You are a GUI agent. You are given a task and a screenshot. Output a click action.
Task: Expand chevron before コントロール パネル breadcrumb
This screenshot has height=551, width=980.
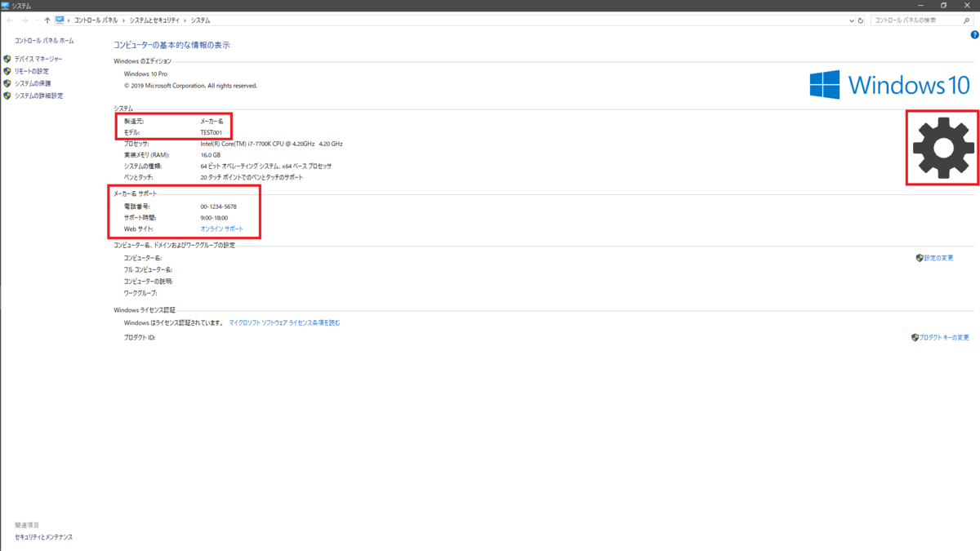point(69,20)
